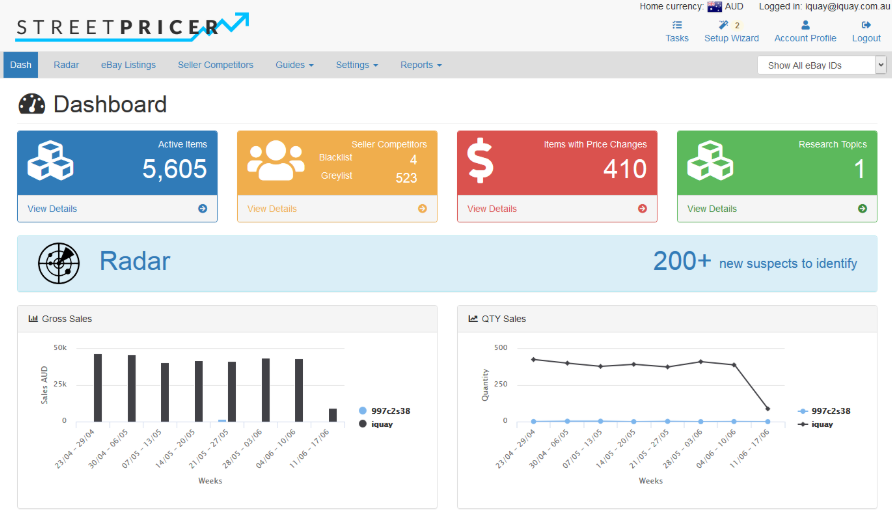The width and height of the screenshot is (892, 525).
Task: Click the Tasks link text
Action: click(x=677, y=38)
